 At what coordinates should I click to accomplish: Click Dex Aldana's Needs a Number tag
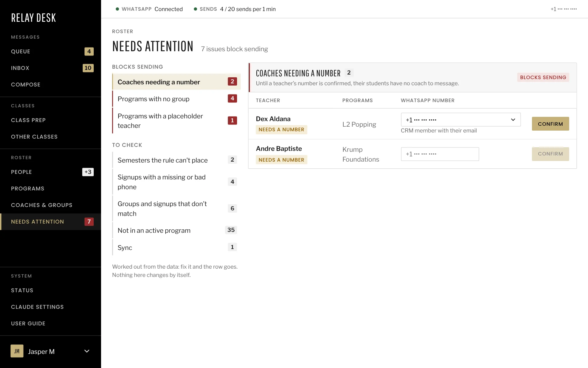point(281,129)
